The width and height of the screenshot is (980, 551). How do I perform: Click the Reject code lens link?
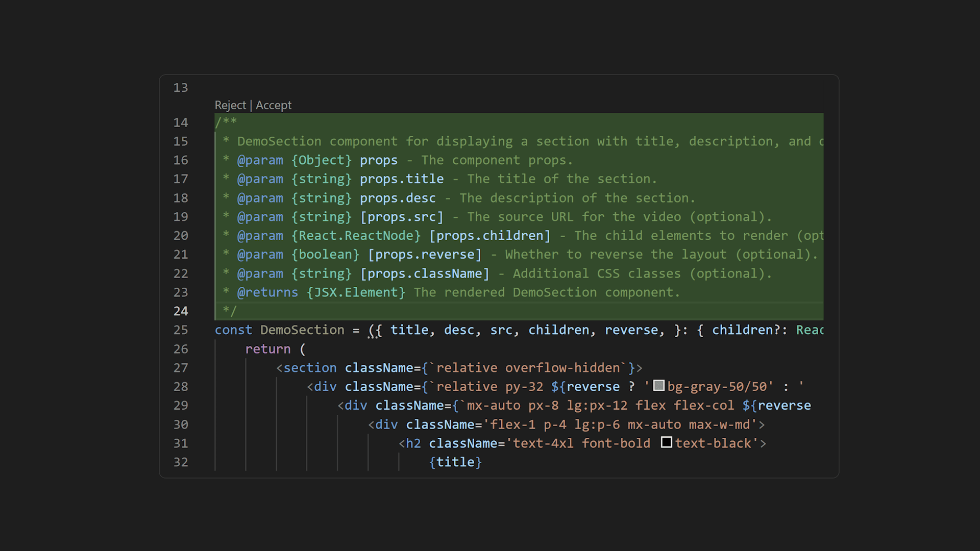click(230, 105)
